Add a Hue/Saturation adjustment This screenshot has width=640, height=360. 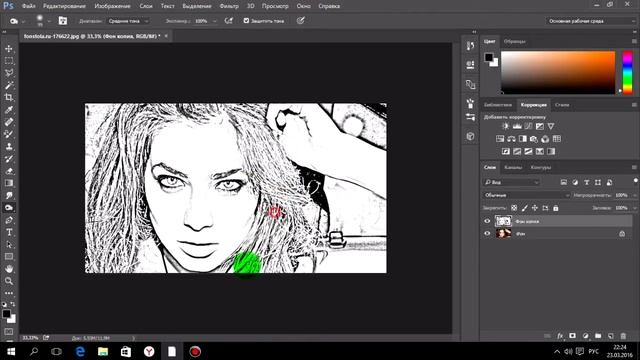(x=500, y=139)
